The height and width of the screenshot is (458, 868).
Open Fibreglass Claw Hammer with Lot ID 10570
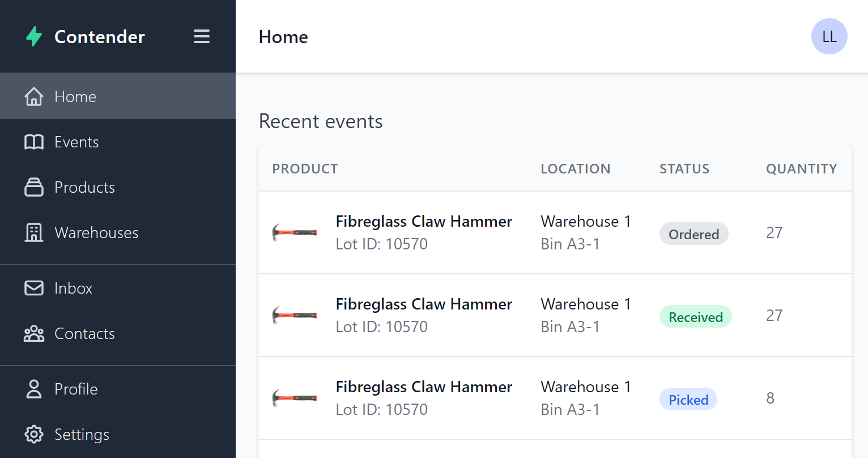pos(424,221)
